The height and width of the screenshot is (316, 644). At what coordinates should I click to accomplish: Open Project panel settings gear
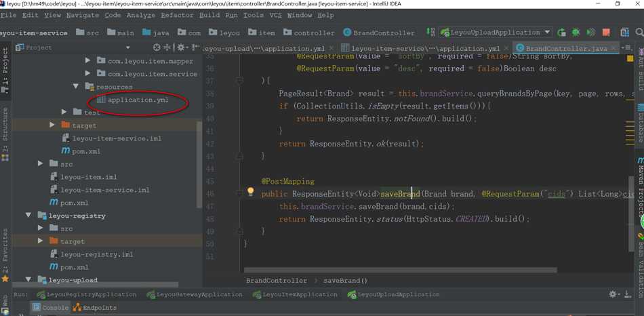pyautogui.click(x=182, y=47)
